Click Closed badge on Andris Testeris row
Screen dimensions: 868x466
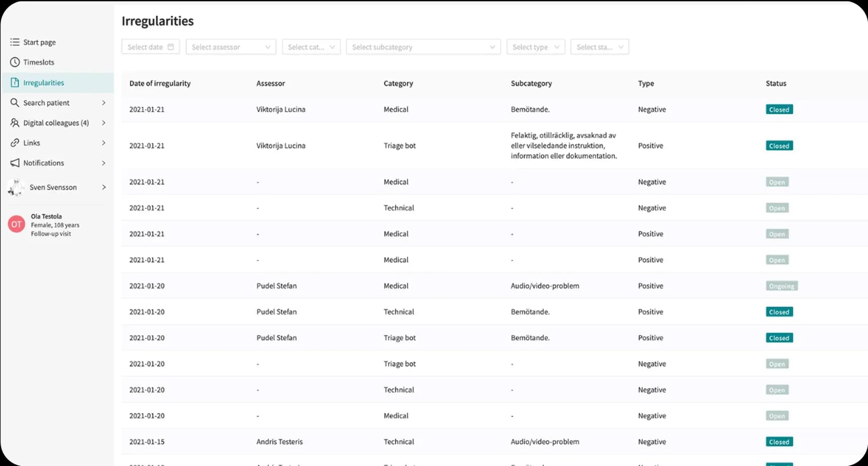pos(779,442)
